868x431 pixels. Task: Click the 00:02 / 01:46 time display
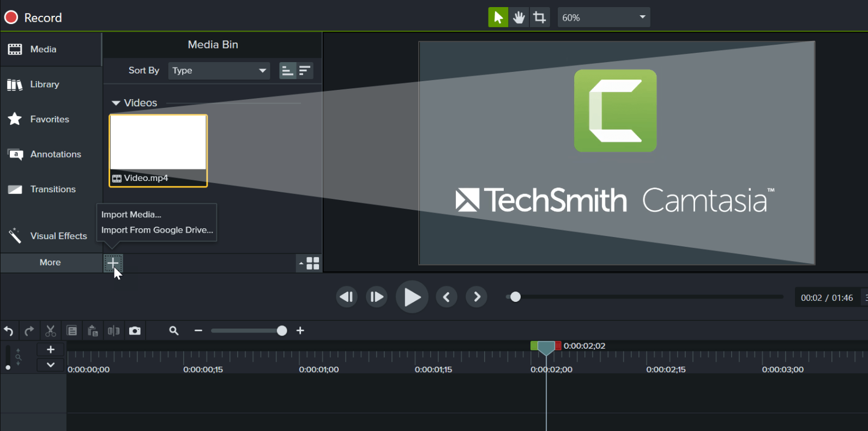tap(827, 298)
